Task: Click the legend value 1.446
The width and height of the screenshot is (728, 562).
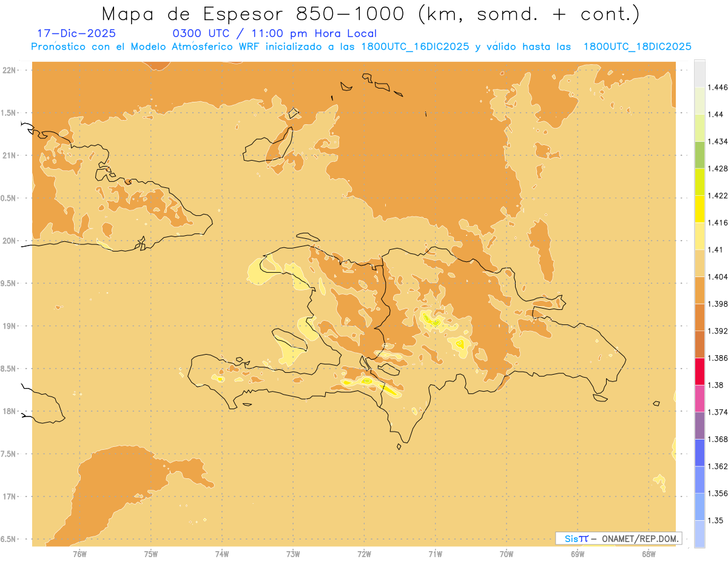Action: (718, 87)
